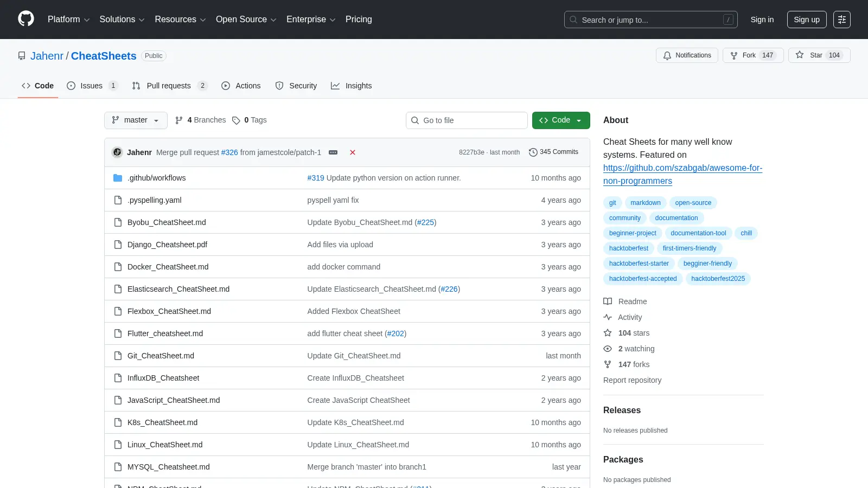Open Docker_CheatSheet.md file

coord(168,267)
